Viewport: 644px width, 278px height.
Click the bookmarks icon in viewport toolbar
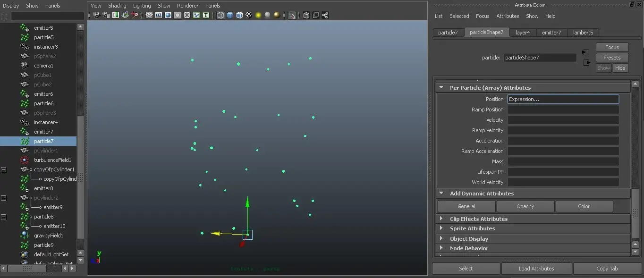pos(116,15)
